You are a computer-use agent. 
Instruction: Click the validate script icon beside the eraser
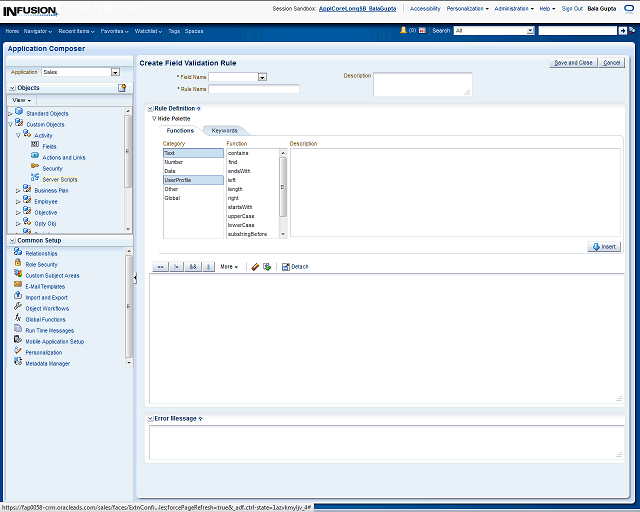pyautogui.click(x=267, y=267)
